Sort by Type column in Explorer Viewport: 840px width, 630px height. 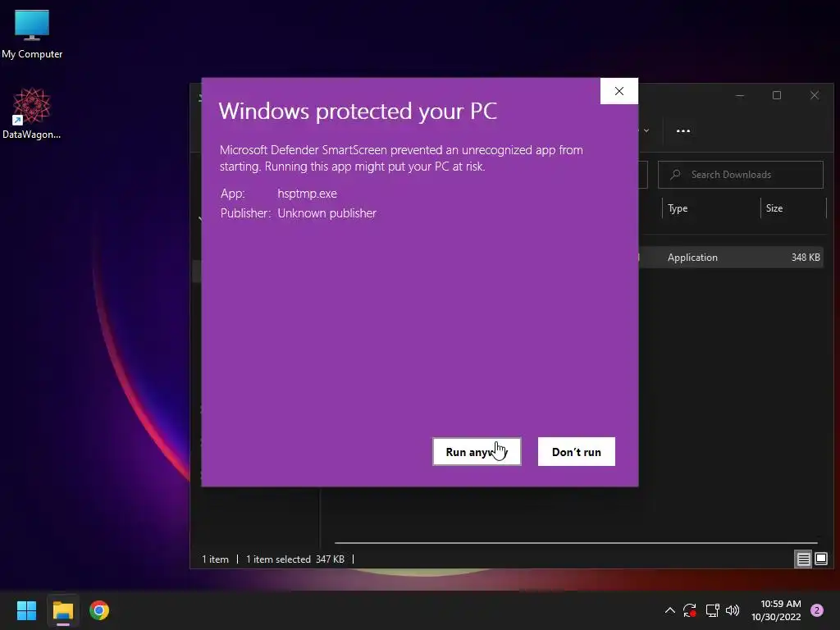click(x=711, y=208)
